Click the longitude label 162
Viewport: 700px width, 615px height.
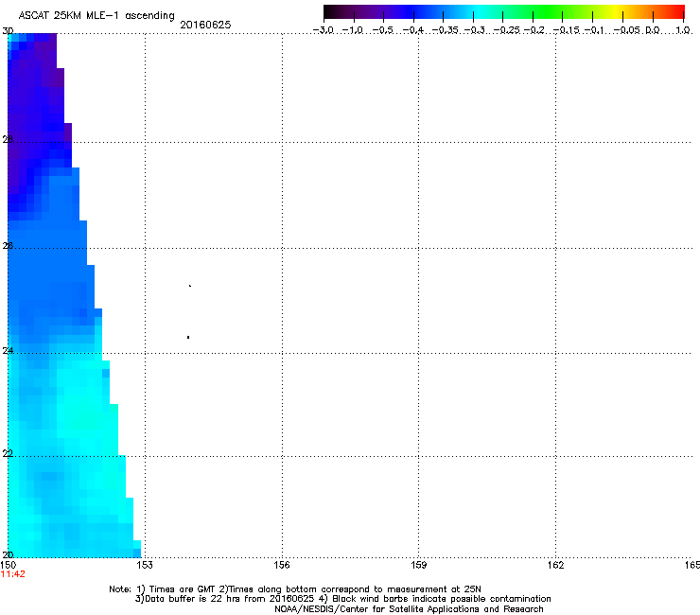555,565
